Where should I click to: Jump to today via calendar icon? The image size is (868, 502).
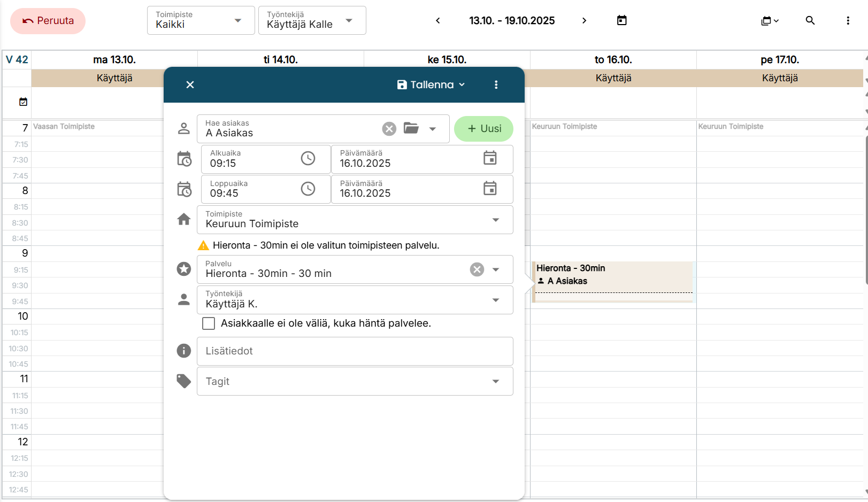click(621, 20)
